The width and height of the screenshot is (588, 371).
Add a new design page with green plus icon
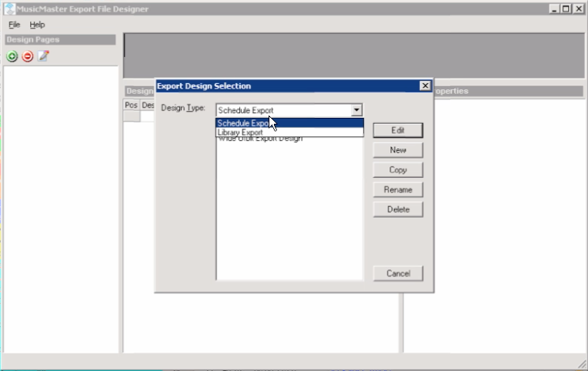coord(12,56)
